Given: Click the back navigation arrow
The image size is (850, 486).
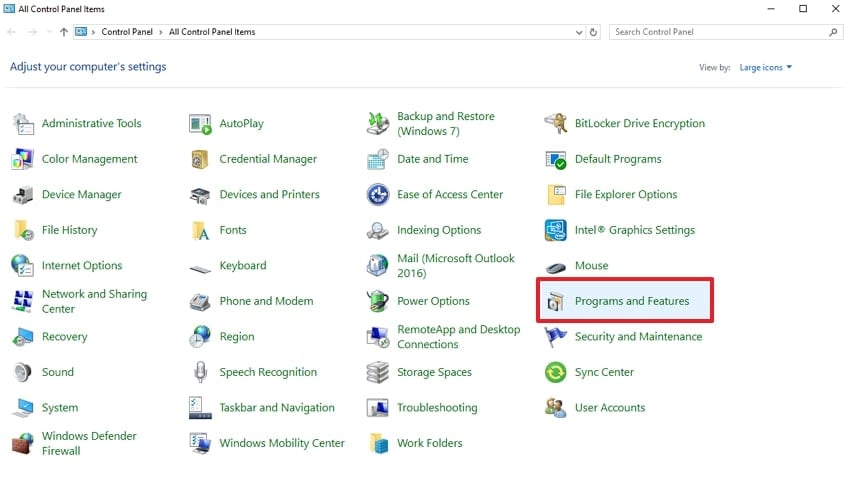Looking at the screenshot, I should [11, 33].
